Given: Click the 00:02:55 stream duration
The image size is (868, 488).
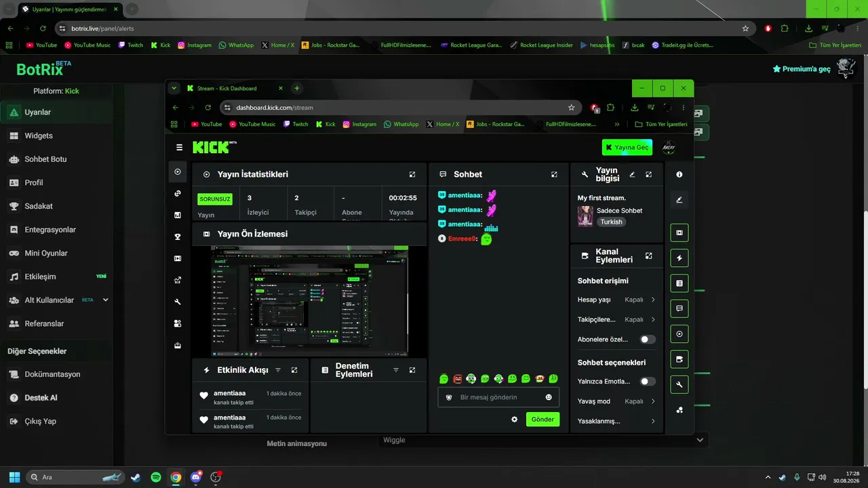Looking at the screenshot, I should [402, 198].
